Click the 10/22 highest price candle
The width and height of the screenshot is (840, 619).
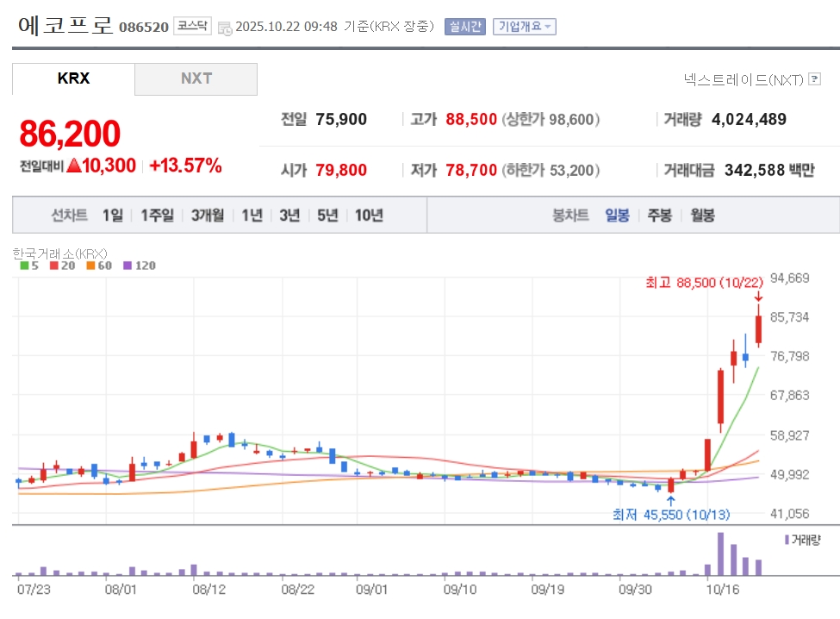coord(759,329)
